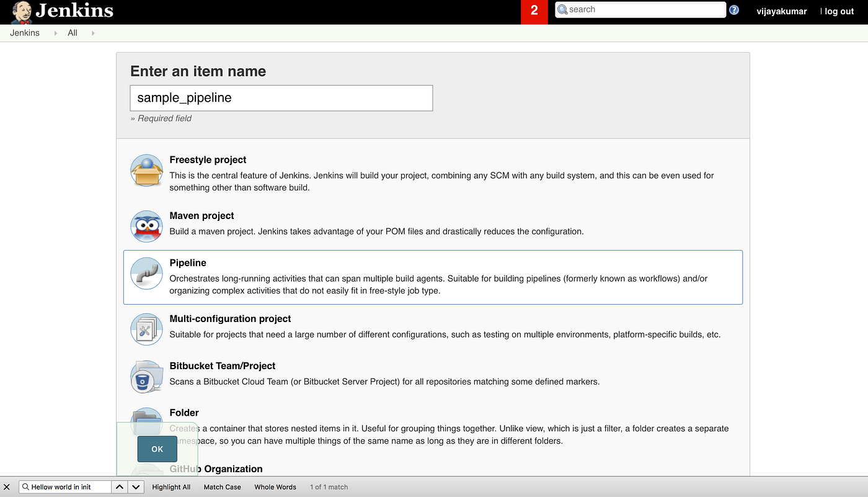Click the magnifier icon in search box
The width and height of the screenshot is (868, 497).
pos(562,10)
